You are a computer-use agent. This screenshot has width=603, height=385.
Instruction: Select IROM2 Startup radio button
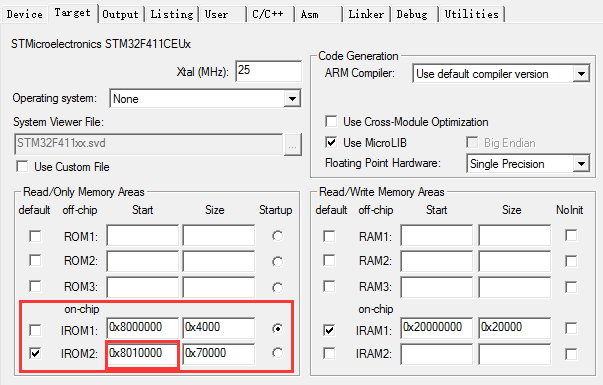pos(277,353)
